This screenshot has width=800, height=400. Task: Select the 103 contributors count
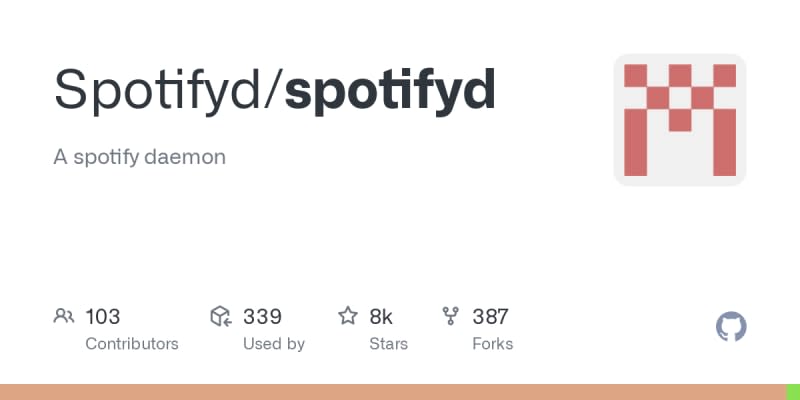(103, 317)
